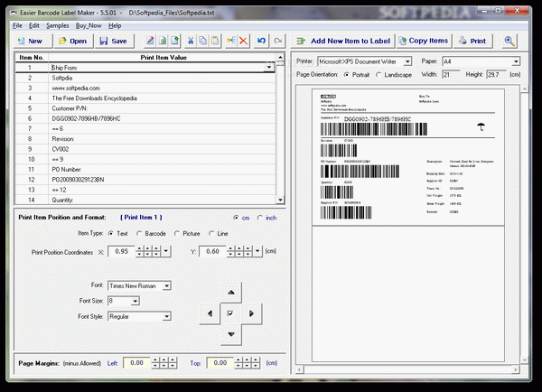Viewport: 542px width, 392px height.
Task: Move item down with down arrow pad
Action: [231, 334]
